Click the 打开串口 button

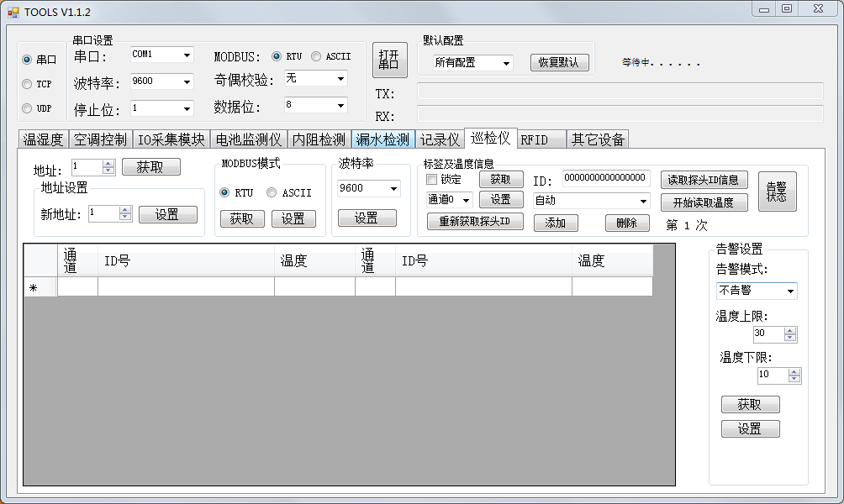point(388,60)
